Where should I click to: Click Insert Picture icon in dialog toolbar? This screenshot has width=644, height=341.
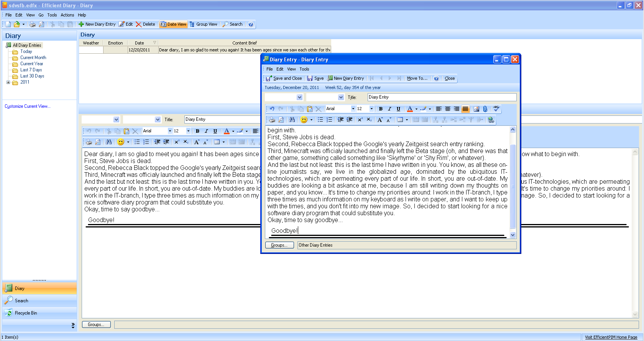(x=476, y=109)
